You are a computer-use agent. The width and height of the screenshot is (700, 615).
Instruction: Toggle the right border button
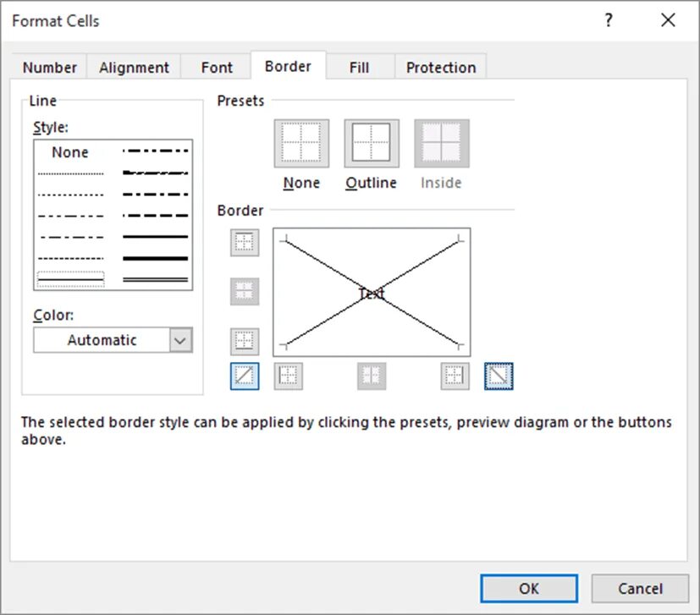point(455,376)
